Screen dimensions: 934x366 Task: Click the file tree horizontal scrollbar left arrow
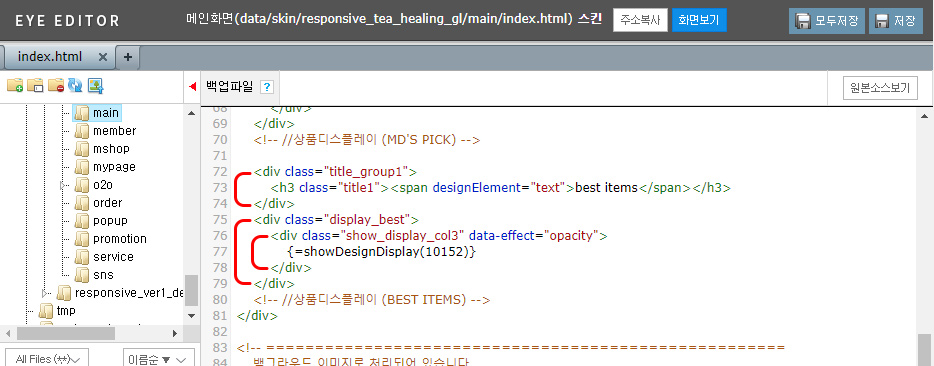[x=8, y=333]
